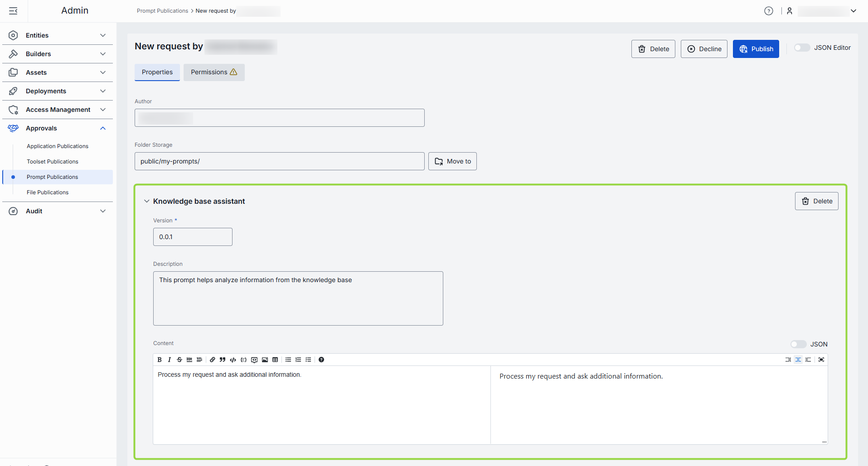Click into the Version input field
868x466 pixels.
193,237
